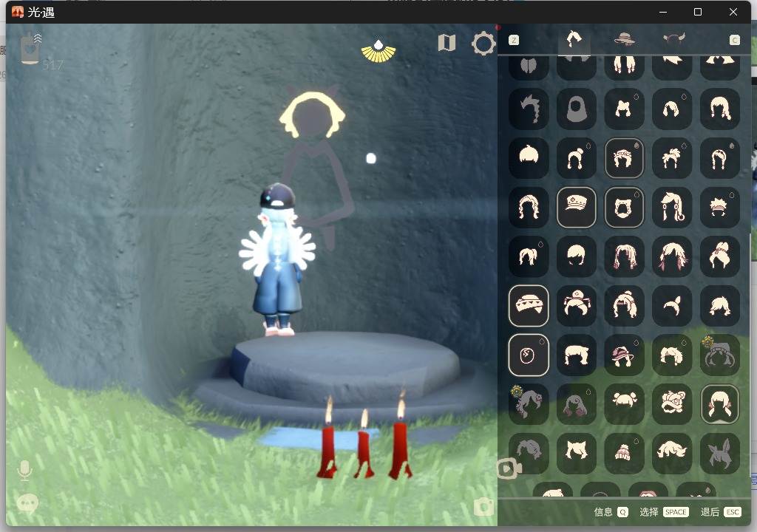757x532 pixels.
Task: Select the long hair with hoop earrings
Action: pyautogui.click(x=672, y=207)
